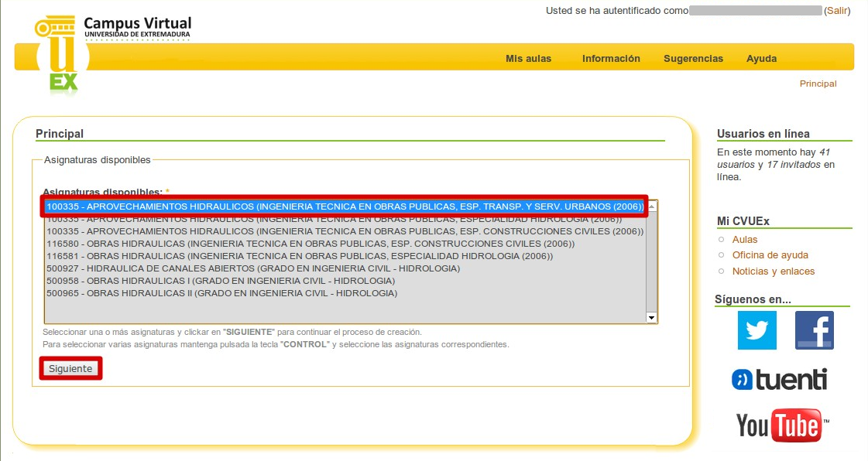Open the Oficina de ayuda link
The width and height of the screenshot is (868, 461).
(x=770, y=255)
